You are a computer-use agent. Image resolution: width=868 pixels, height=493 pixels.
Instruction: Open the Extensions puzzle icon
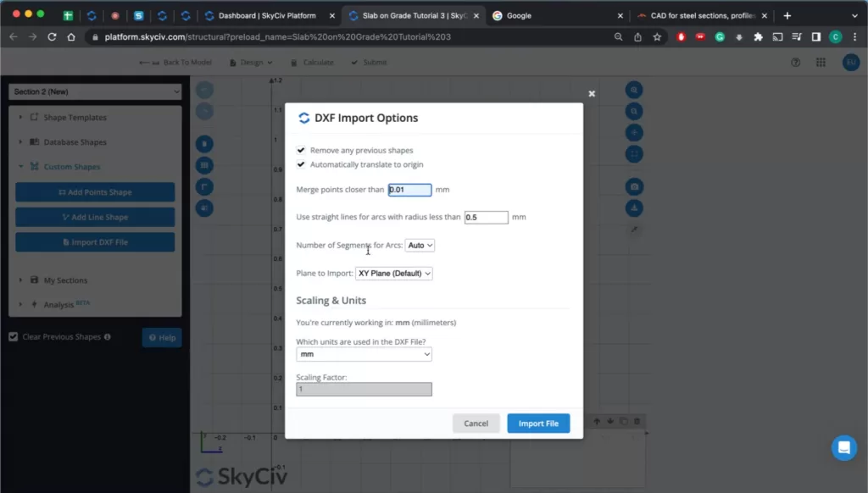click(x=759, y=37)
